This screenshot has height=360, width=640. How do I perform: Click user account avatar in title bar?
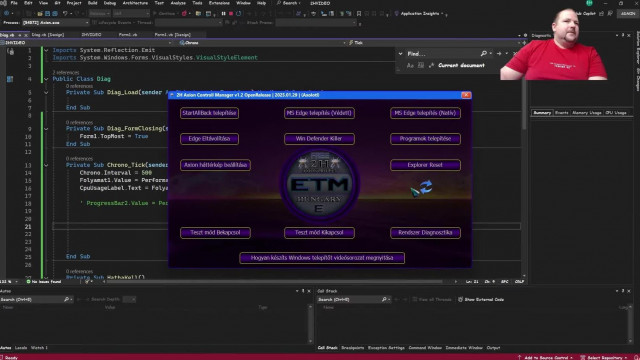[x=589, y=3]
